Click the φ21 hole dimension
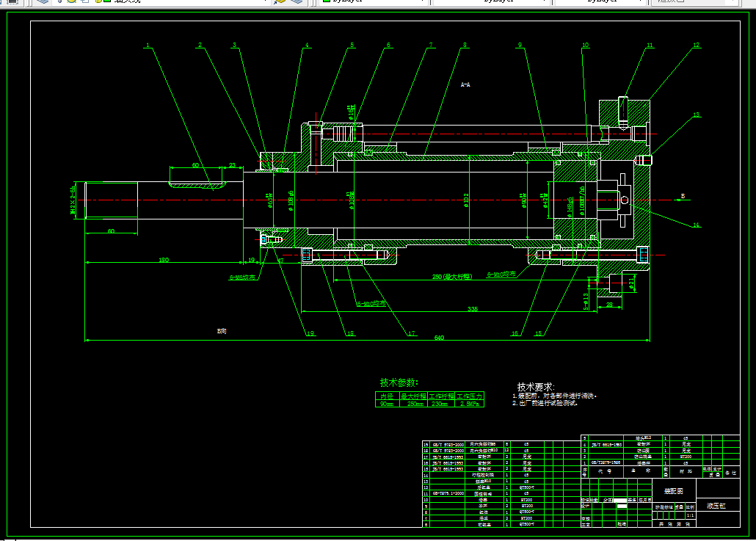This screenshot has width=756, height=541. 631,282
